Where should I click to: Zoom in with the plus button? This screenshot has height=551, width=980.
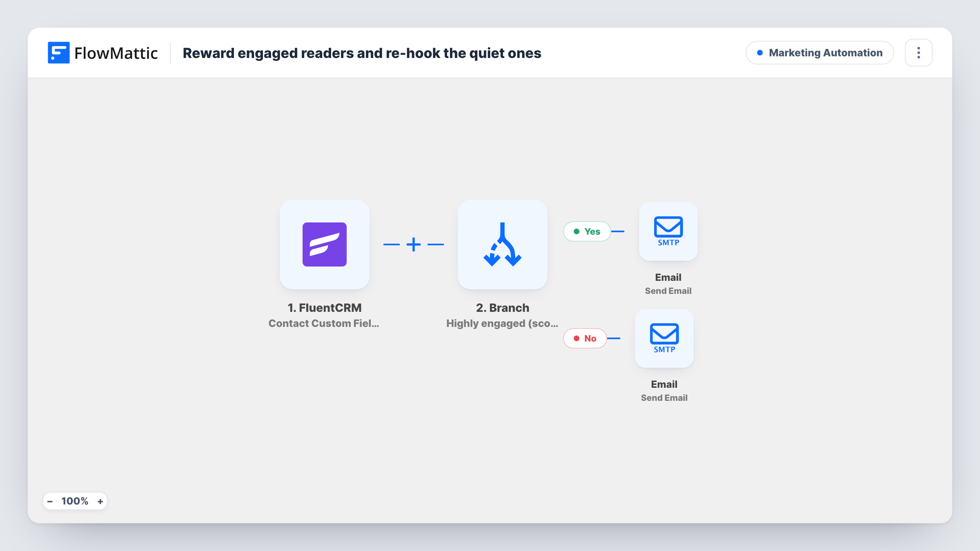(x=100, y=501)
